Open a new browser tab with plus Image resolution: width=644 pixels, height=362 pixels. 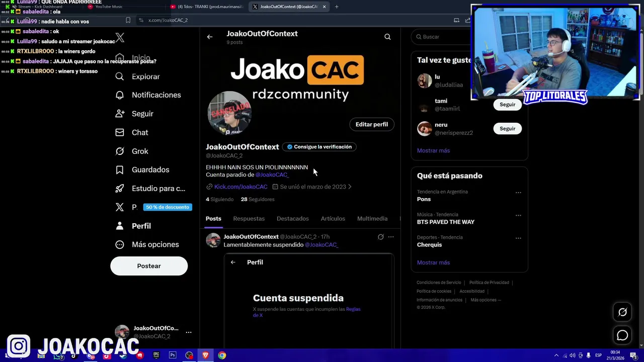[x=337, y=7]
